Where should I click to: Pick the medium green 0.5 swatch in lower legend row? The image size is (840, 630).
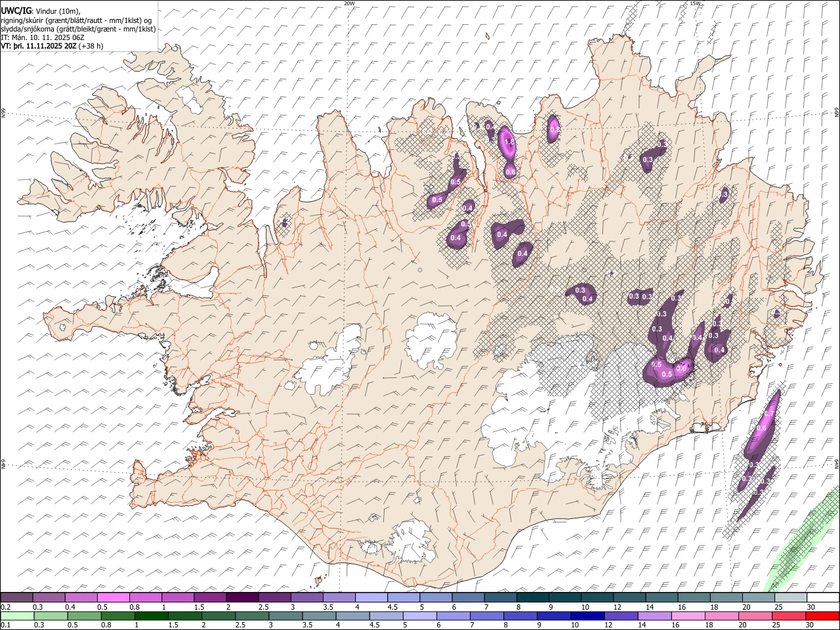[85, 616]
